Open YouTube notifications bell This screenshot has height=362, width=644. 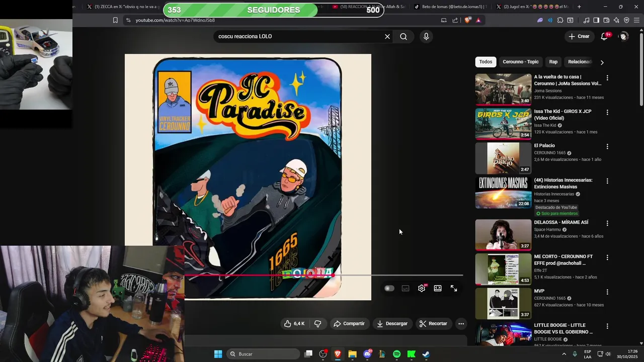coord(605,36)
